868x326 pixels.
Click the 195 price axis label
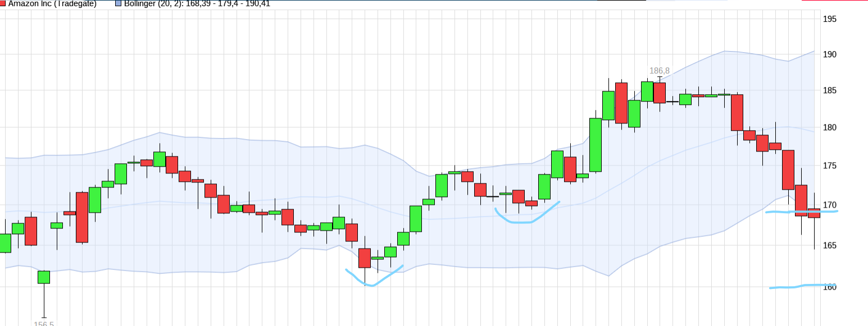pos(830,19)
